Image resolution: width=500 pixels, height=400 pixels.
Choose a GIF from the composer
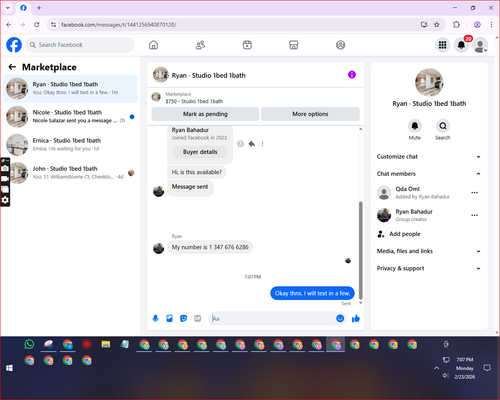[198, 318]
